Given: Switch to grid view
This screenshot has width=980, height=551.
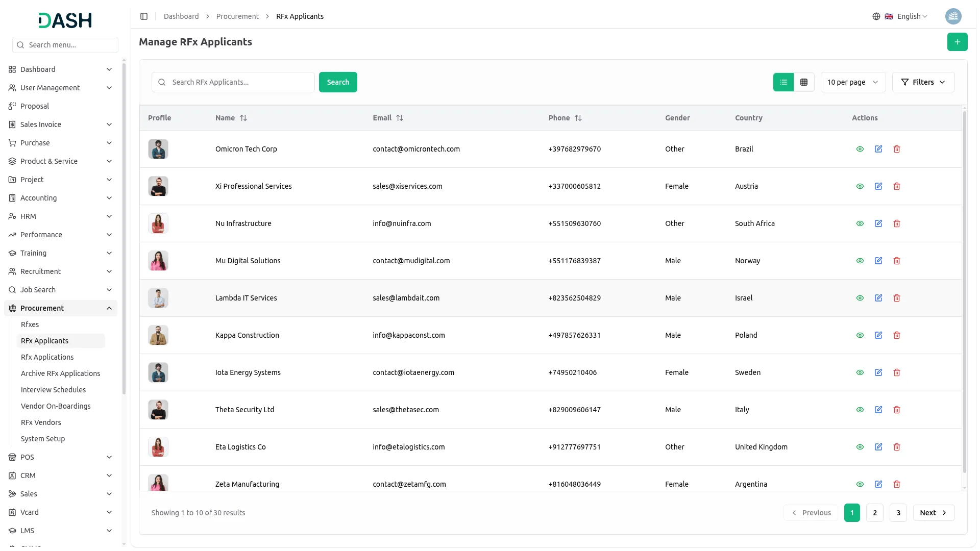Looking at the screenshot, I should coord(803,82).
